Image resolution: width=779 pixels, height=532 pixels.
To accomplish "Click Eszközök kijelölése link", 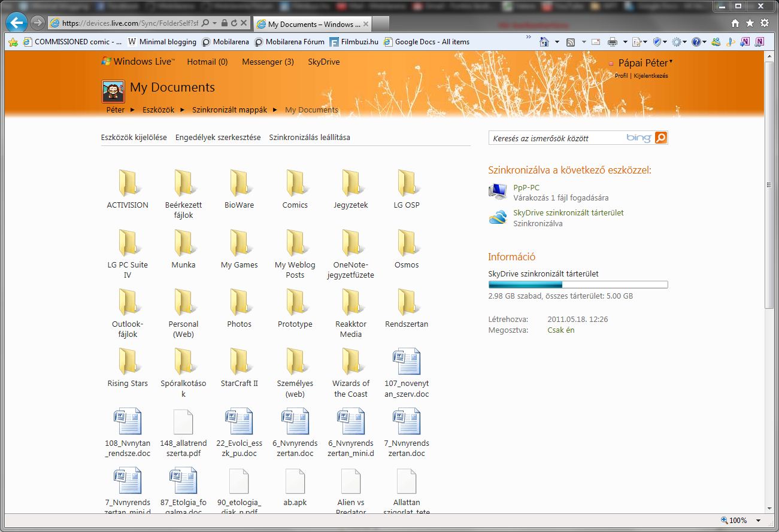I will click(134, 137).
